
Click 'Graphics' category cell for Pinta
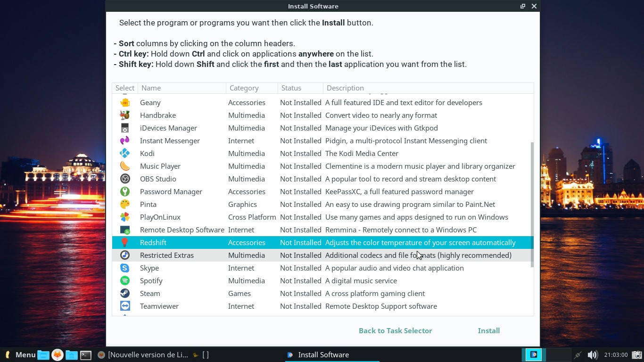(242, 205)
